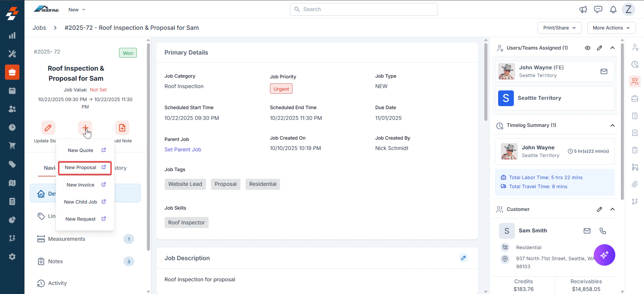Choose New Child Job menu entry
This screenshot has height=294, width=644.
pos(85,202)
